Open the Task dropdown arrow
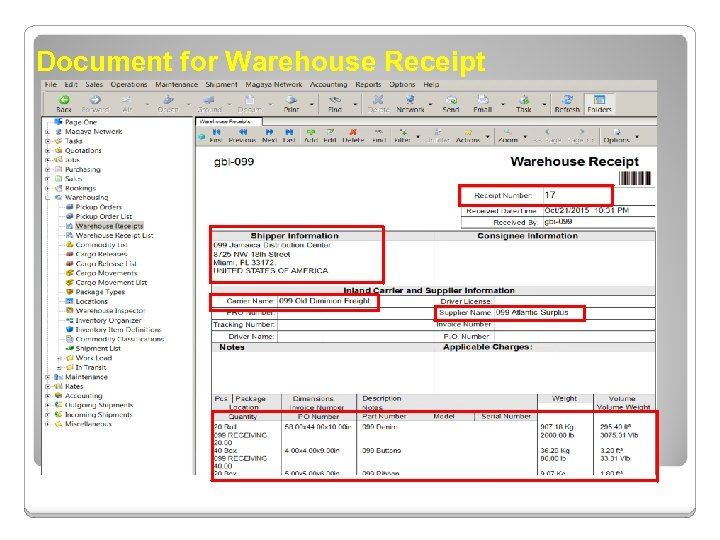The image size is (720, 540). point(544,105)
